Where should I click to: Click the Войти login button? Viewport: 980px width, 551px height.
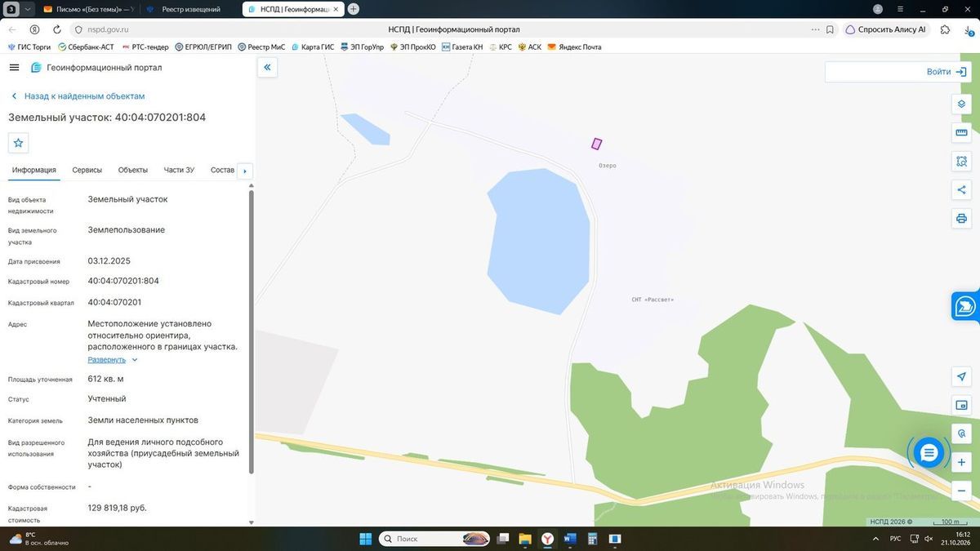tap(946, 72)
